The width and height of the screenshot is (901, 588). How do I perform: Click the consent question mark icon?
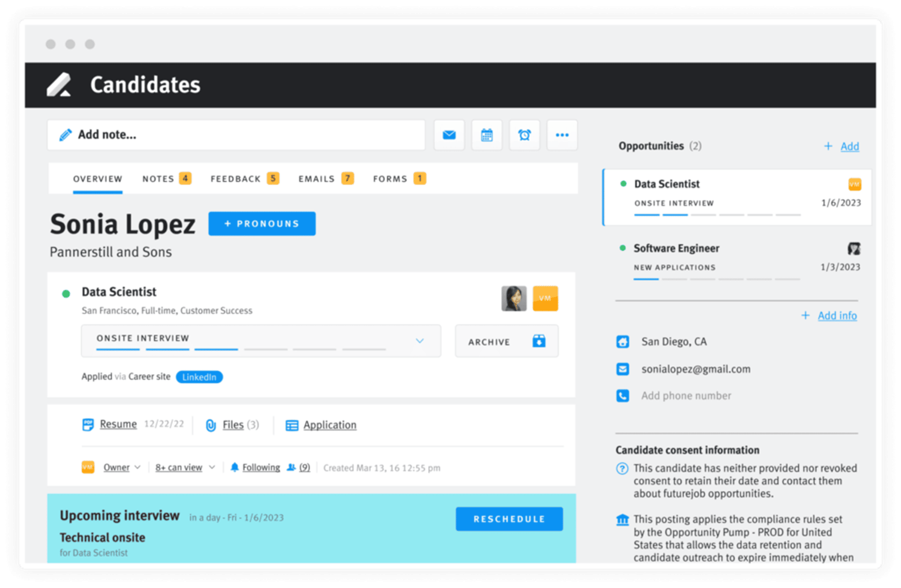point(622,469)
